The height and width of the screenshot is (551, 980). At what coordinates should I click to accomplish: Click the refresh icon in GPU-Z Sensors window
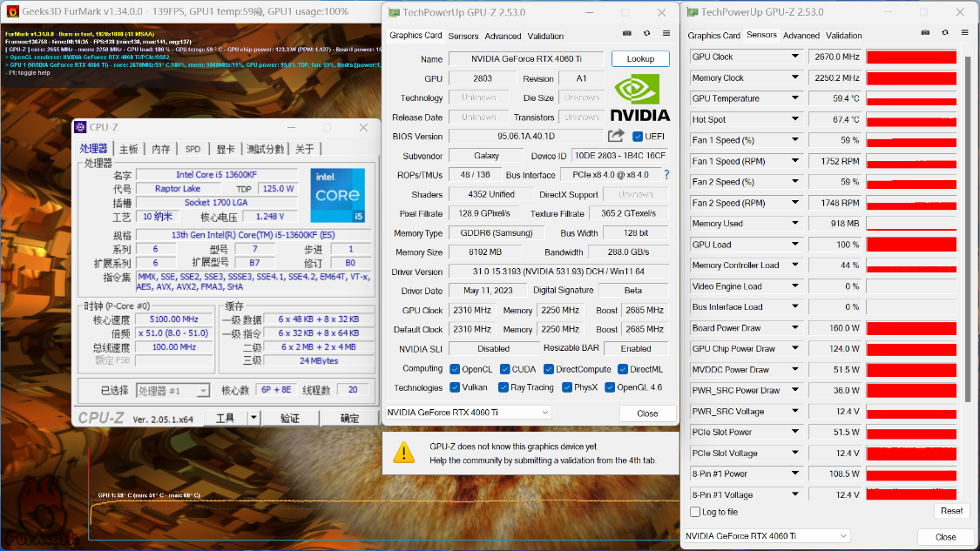pyautogui.click(x=945, y=33)
